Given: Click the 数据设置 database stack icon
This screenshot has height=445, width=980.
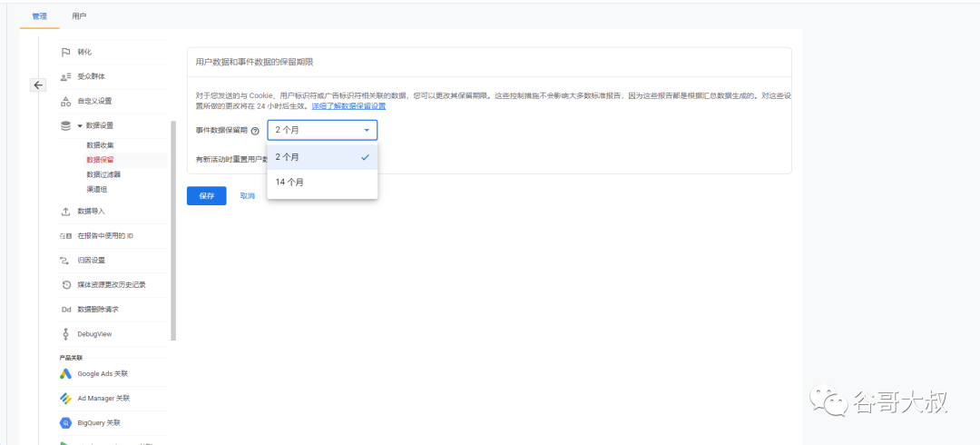Looking at the screenshot, I should click(x=65, y=126).
